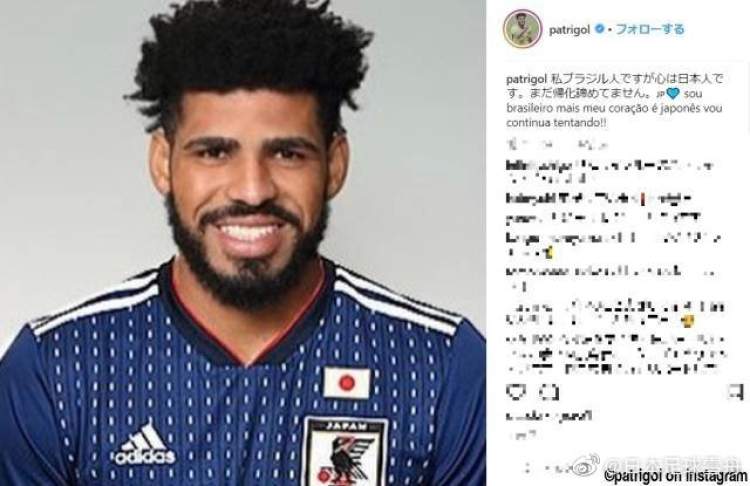Screen dimensions: 750x486
Task: Click the first blurred commenter username
Action: tap(539, 166)
